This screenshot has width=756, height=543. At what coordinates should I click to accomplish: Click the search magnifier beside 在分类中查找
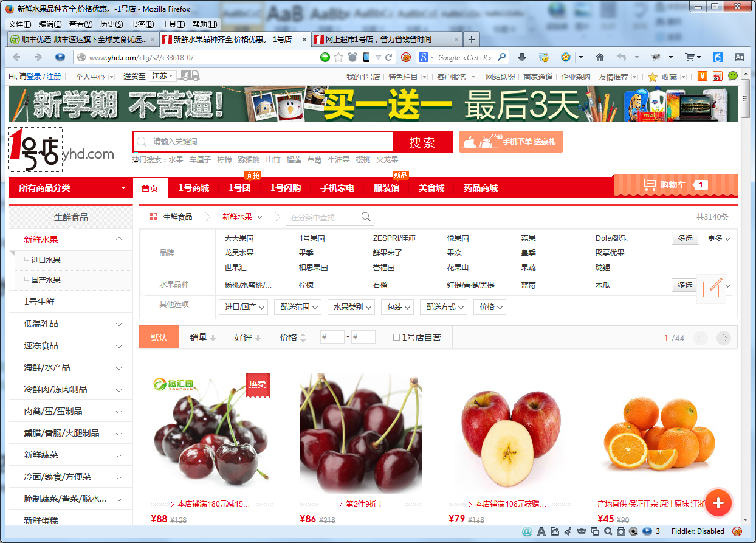pos(366,217)
